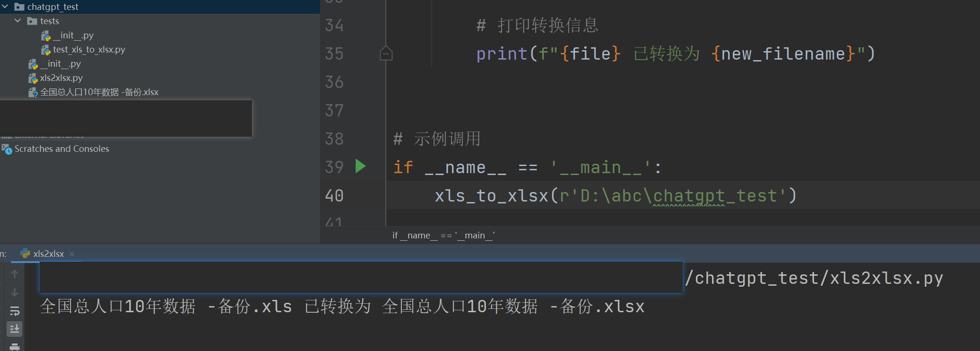The width and height of the screenshot is (980, 351).
Task: Collapse the tests folder chevron
Action: point(18,21)
